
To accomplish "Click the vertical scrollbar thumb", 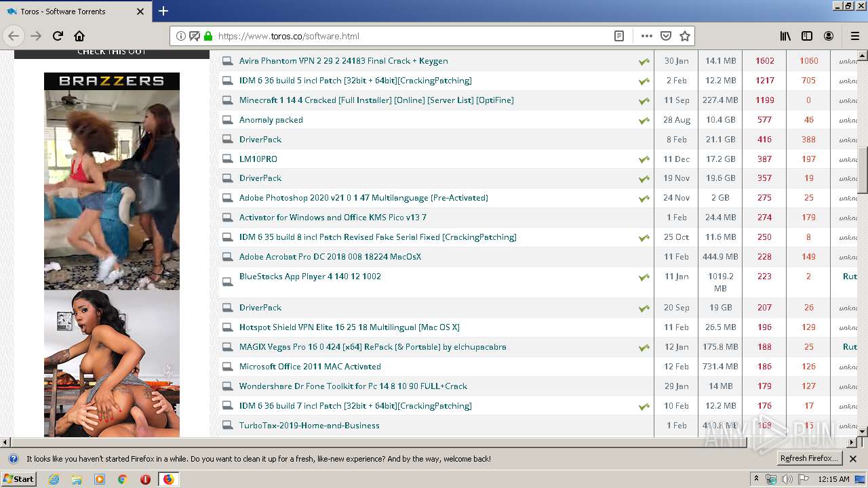I will click(863, 171).
